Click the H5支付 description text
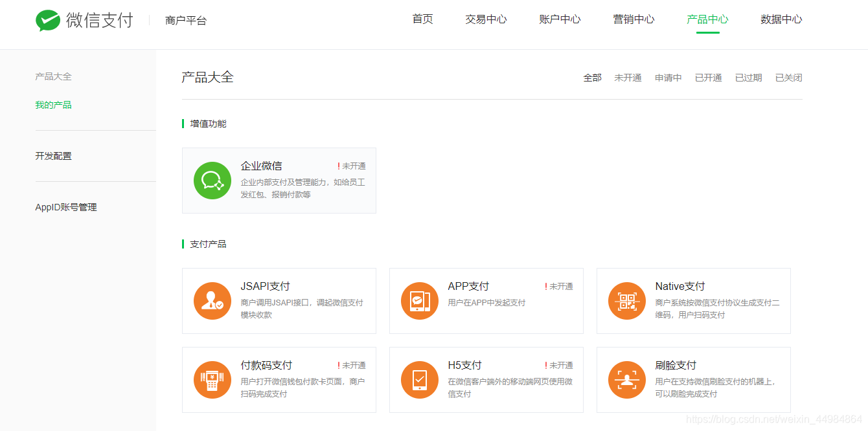The image size is (868, 431). [x=510, y=388]
